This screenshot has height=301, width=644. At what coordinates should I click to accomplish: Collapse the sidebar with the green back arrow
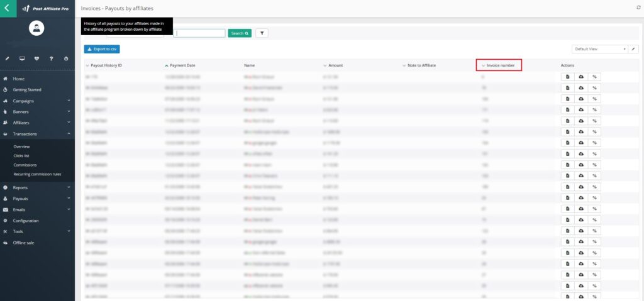pos(7,9)
